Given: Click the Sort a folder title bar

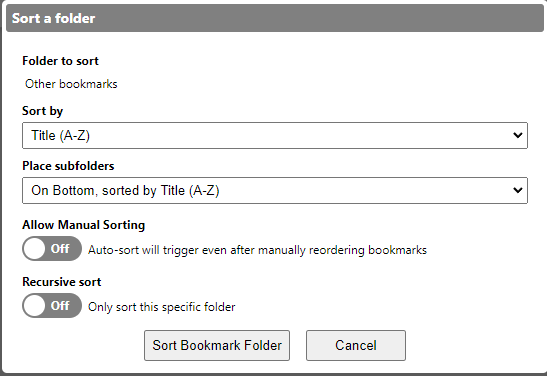Looking at the screenshot, I should 275,18.
